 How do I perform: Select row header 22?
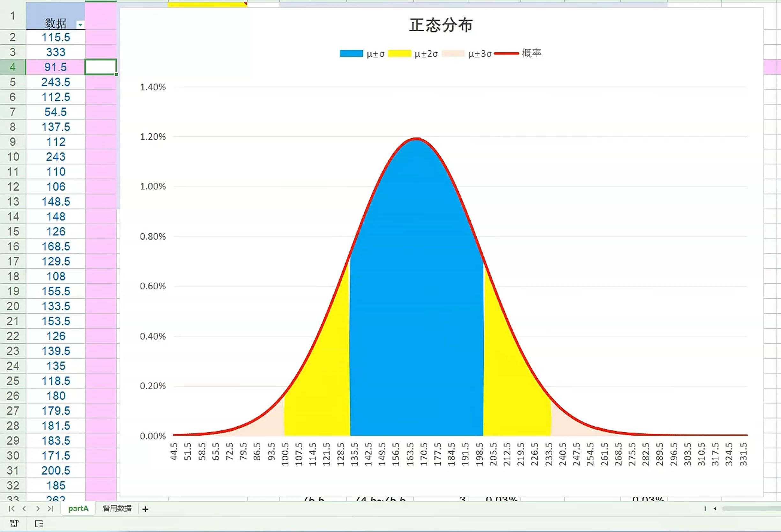click(x=13, y=336)
